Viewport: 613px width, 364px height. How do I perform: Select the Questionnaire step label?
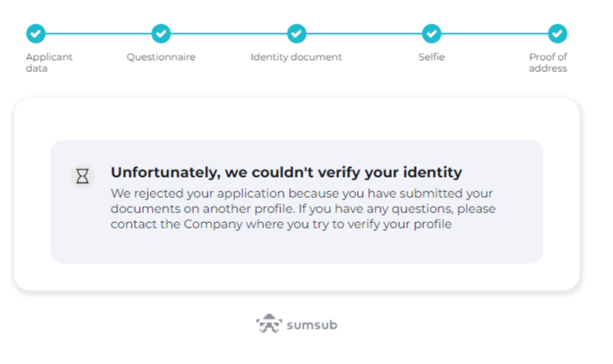click(161, 57)
